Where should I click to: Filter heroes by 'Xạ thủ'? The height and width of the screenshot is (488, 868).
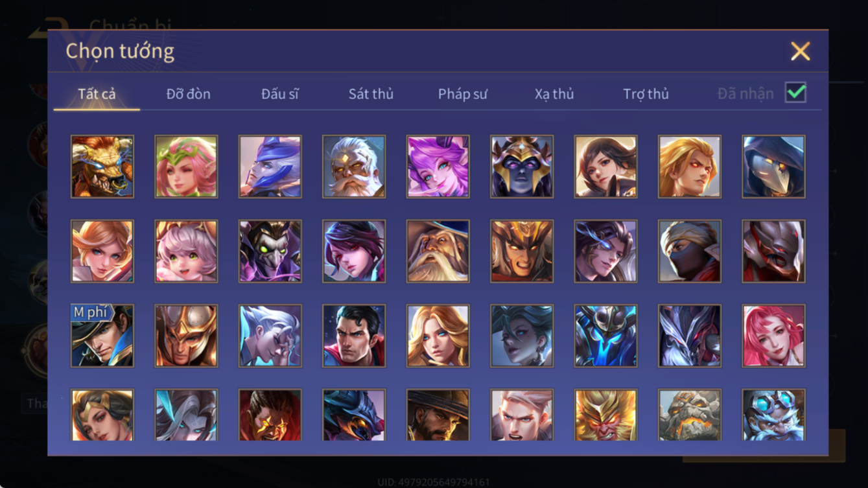coord(554,94)
